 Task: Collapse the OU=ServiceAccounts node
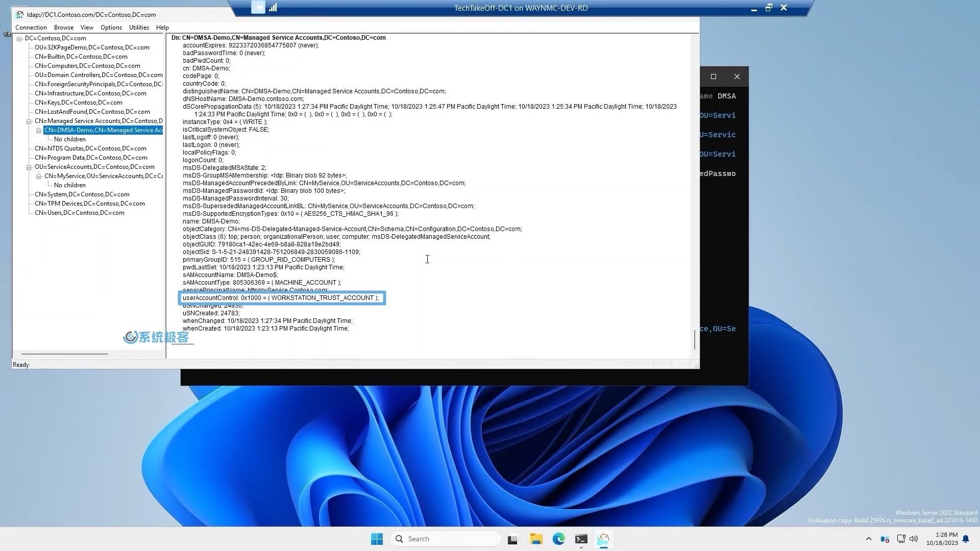[29, 167]
